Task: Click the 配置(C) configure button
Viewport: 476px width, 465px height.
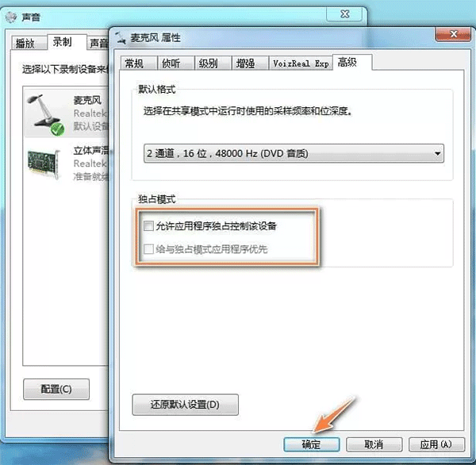Action: point(56,389)
